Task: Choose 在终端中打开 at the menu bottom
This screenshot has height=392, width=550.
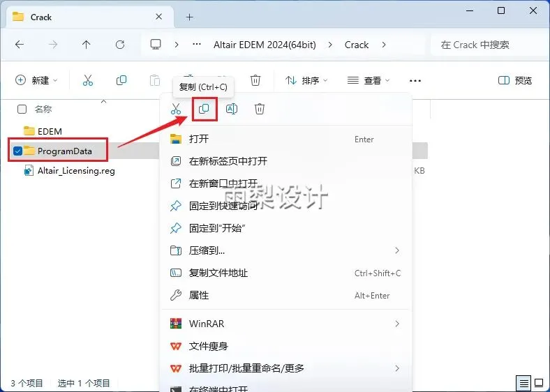Action: [x=286, y=387]
